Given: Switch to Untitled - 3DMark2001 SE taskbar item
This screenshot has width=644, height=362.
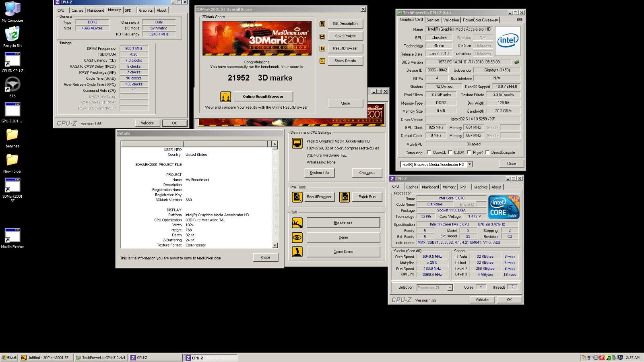Looking at the screenshot, I should coord(46,358).
